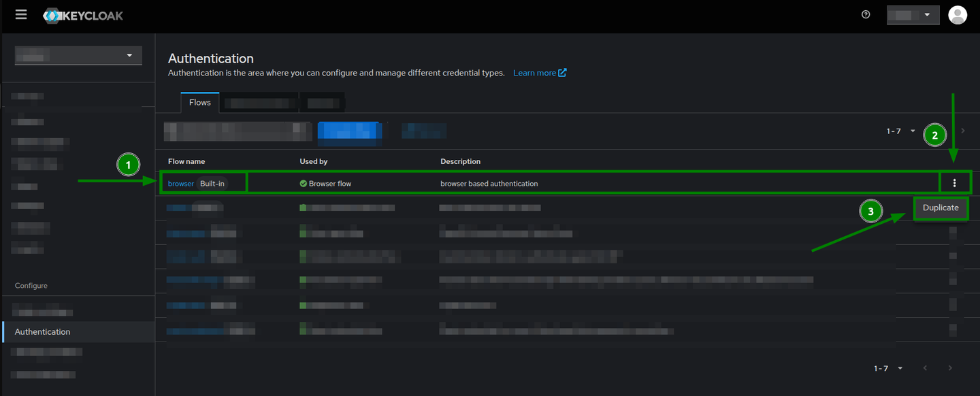The height and width of the screenshot is (396, 980).
Task: Click the Built-in badge next to browser
Action: click(212, 182)
